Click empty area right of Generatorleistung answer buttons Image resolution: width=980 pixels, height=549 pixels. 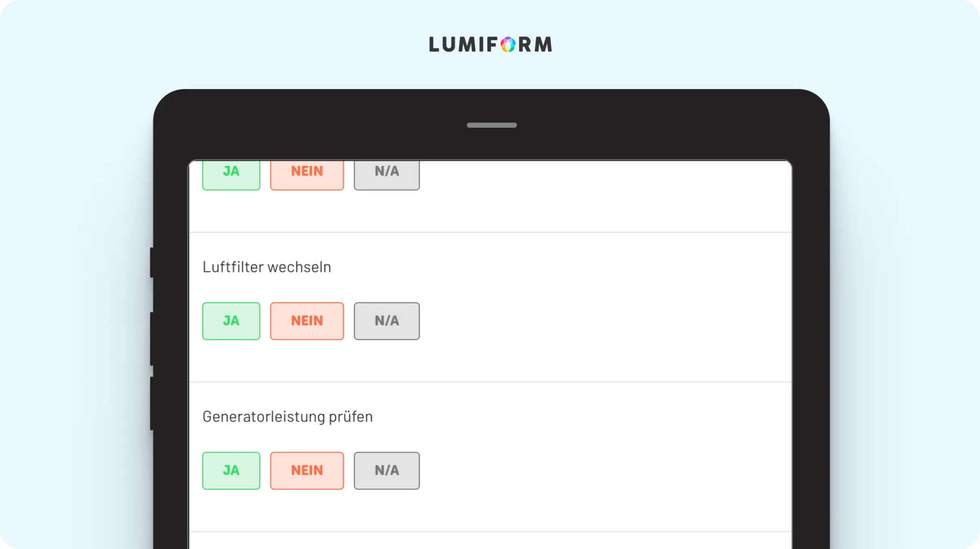[605, 471]
